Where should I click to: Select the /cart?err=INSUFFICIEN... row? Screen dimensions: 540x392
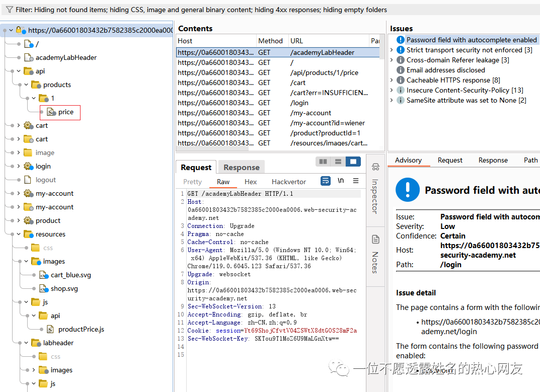(x=278, y=93)
